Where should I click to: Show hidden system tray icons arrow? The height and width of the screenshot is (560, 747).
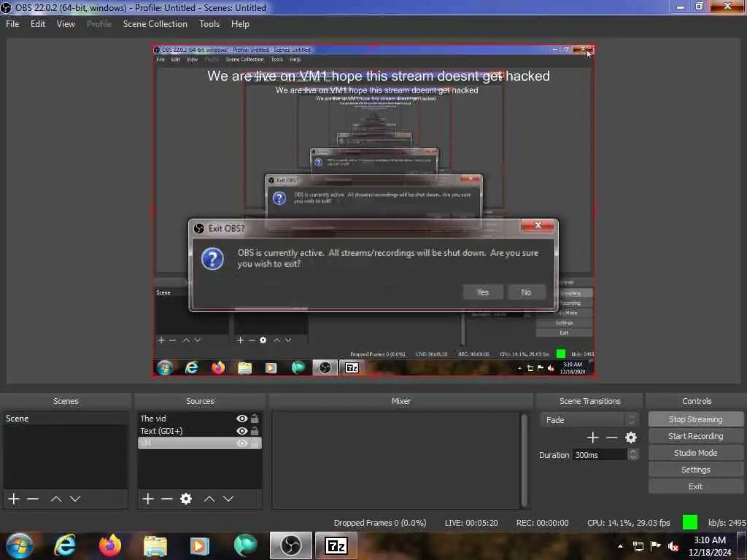620,546
